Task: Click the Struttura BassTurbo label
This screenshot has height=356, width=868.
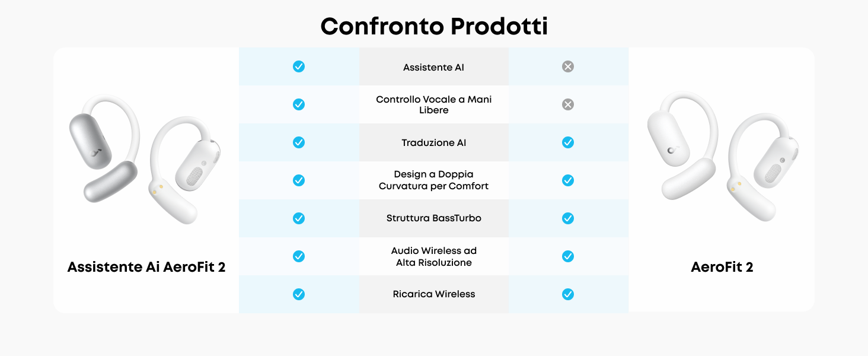Action: pos(433,218)
